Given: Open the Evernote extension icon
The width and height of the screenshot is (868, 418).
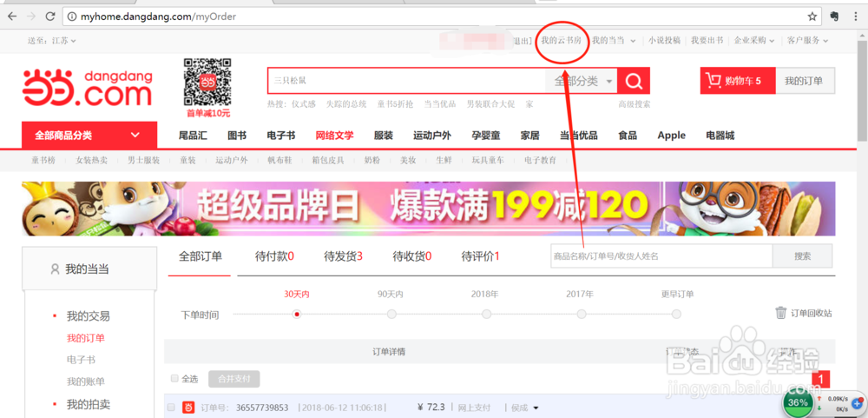Looking at the screenshot, I should click(x=834, y=17).
